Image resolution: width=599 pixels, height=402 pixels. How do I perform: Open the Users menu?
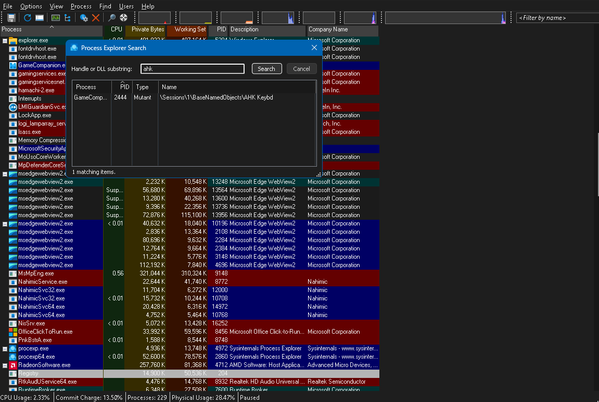126,6
